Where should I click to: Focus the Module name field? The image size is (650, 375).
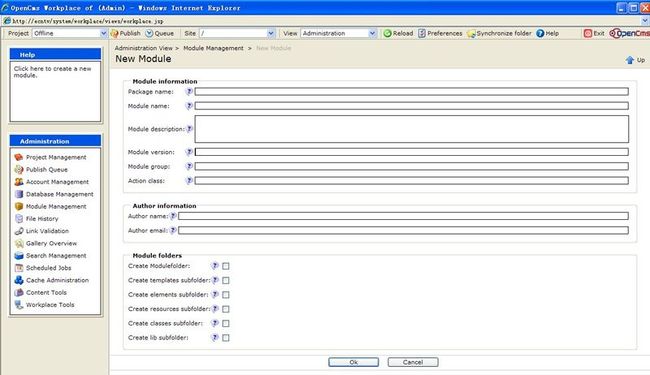point(412,106)
